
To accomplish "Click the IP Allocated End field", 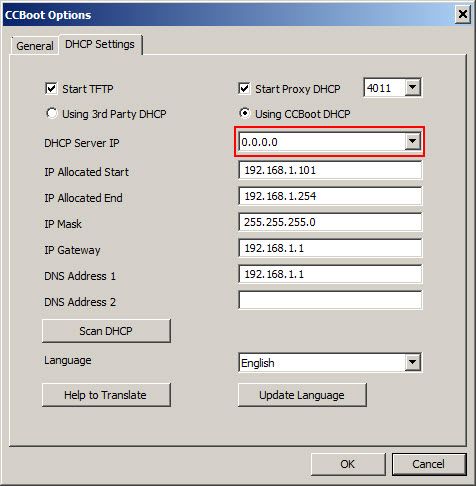I will tap(330, 196).
